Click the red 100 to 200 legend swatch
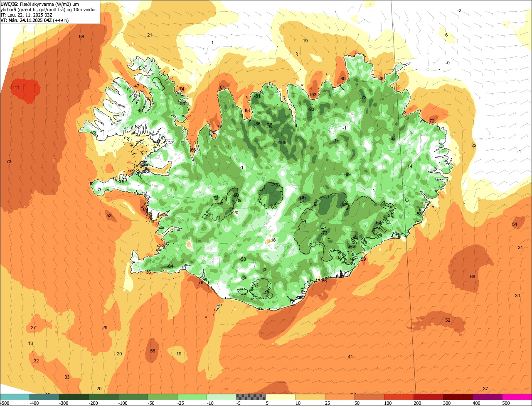Viewport: 532px width, 406px height. (399, 397)
